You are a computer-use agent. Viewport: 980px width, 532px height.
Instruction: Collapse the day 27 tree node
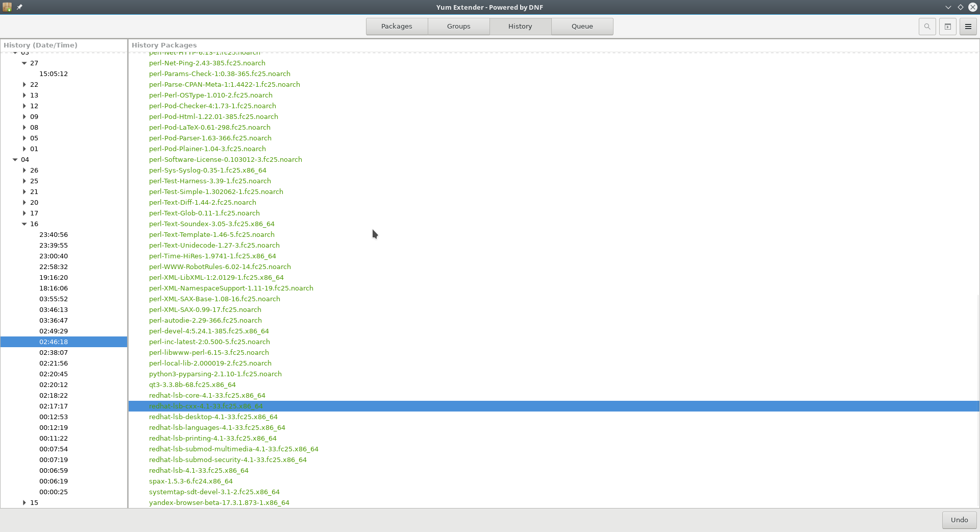[x=24, y=63]
